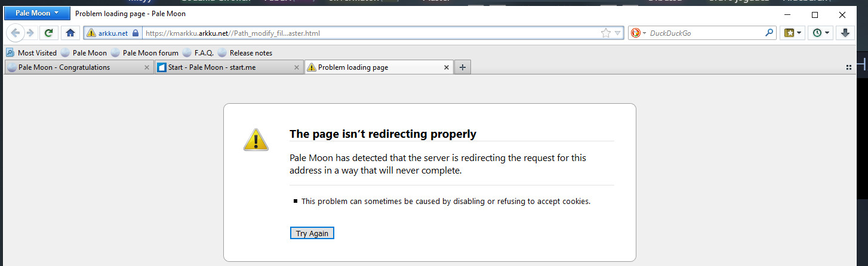Open the Pale Moon application menu
Image resolution: width=868 pixels, height=266 pixels.
37,13
